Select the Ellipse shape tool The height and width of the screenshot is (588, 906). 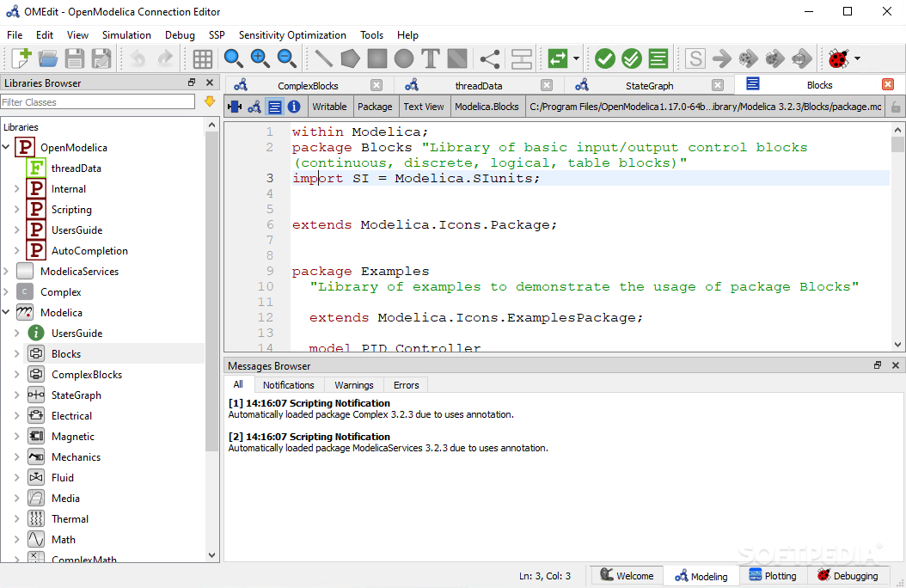coord(404,58)
